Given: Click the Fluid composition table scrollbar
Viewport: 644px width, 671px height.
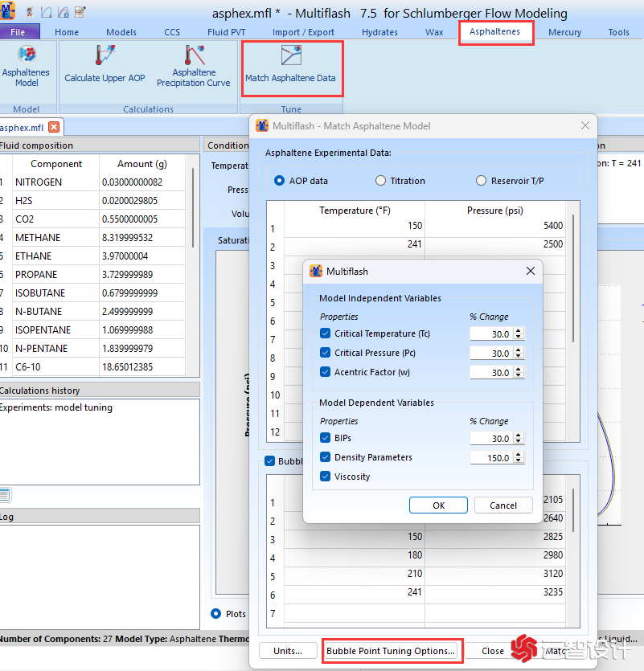Looking at the screenshot, I should (193, 207).
